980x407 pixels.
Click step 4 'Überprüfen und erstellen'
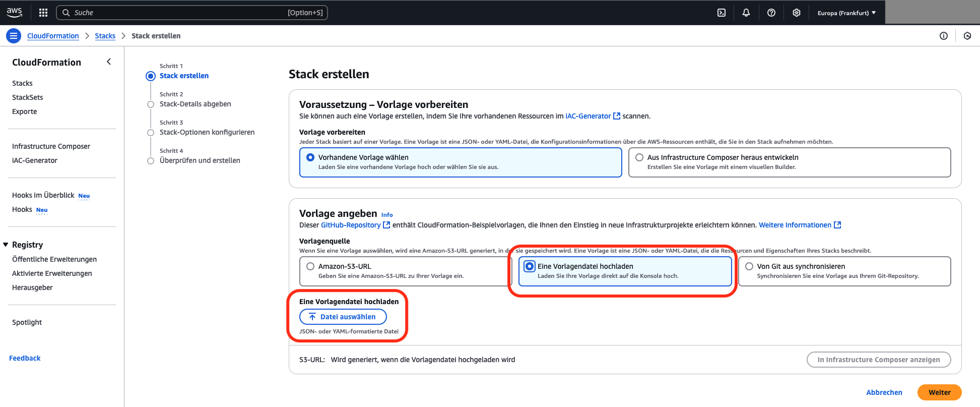tap(200, 160)
